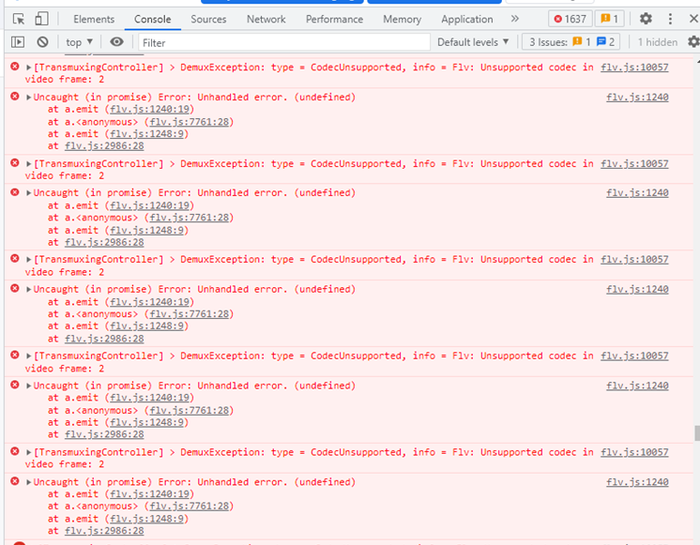This screenshot has height=545, width=700.
Task: Open the top JavaScript context dropdown
Action: pyautogui.click(x=79, y=42)
